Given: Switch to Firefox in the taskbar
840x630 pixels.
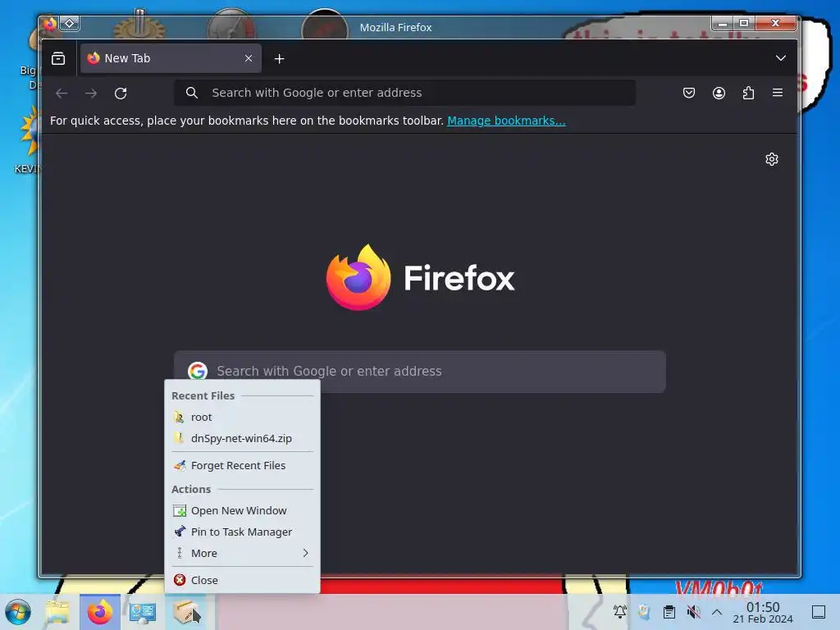Looking at the screenshot, I should [x=100, y=612].
